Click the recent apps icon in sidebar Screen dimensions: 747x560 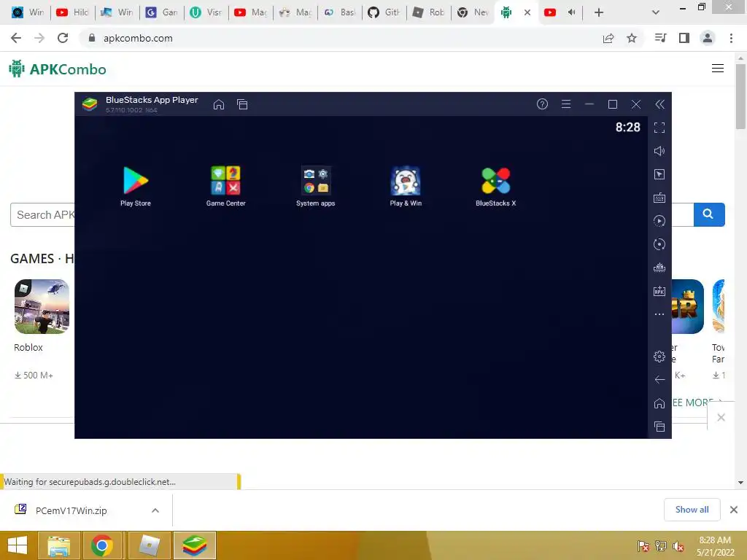click(659, 427)
